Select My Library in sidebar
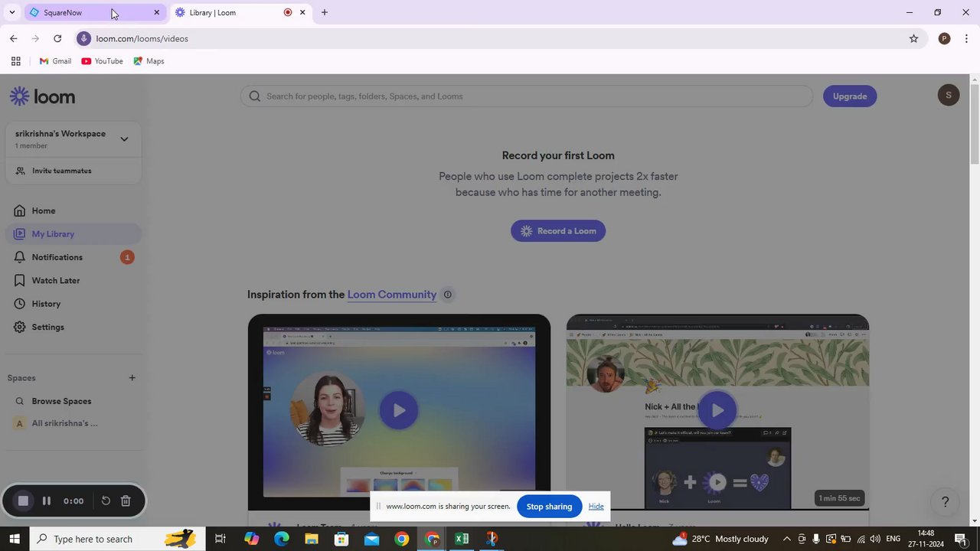Viewport: 980px width, 551px height. tap(73, 234)
